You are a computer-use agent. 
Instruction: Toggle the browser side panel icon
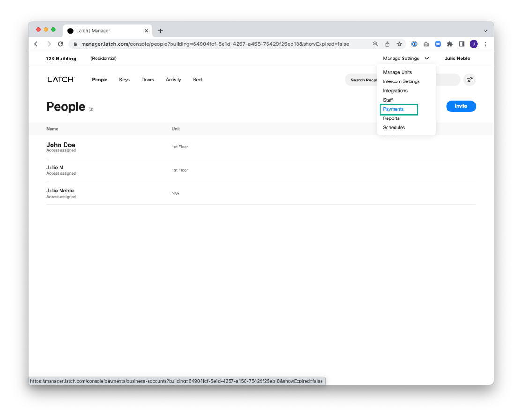(x=462, y=44)
